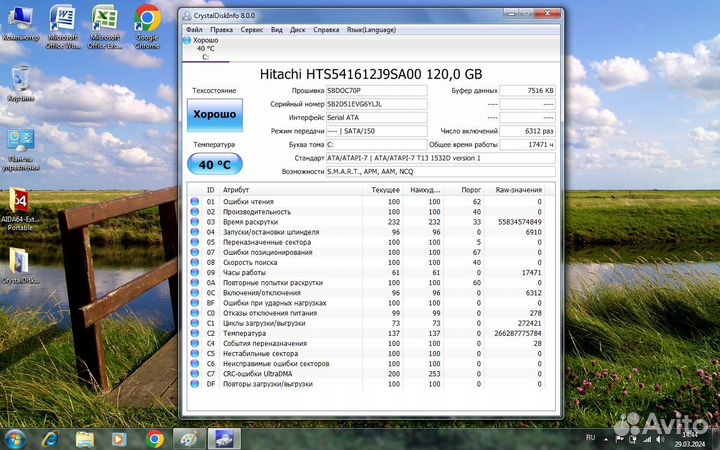The height and width of the screenshot is (450, 720).
Task: Click the Буфер данных value 7516 KB
Action: (x=527, y=90)
